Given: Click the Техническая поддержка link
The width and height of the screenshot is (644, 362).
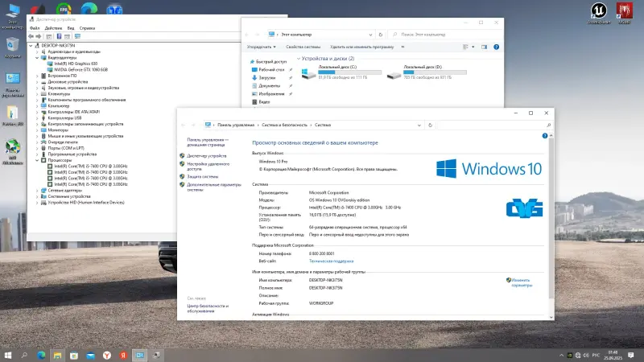Looking at the screenshot, I should point(332,261).
